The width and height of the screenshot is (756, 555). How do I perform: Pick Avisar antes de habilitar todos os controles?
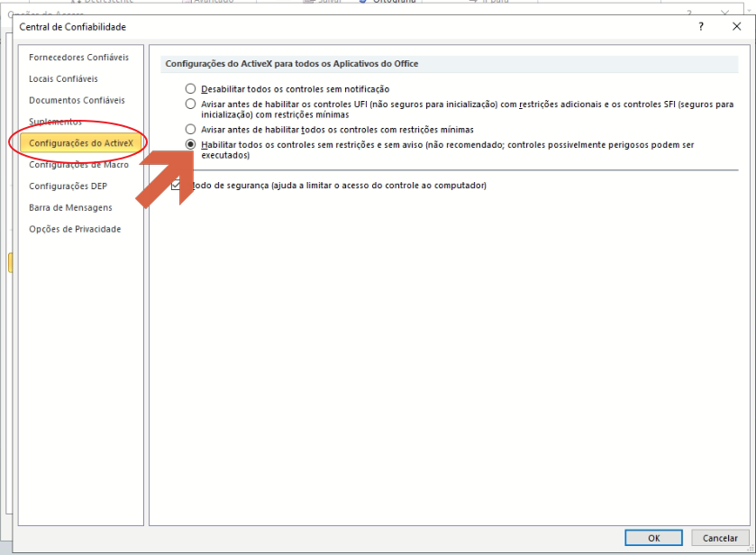pos(190,130)
